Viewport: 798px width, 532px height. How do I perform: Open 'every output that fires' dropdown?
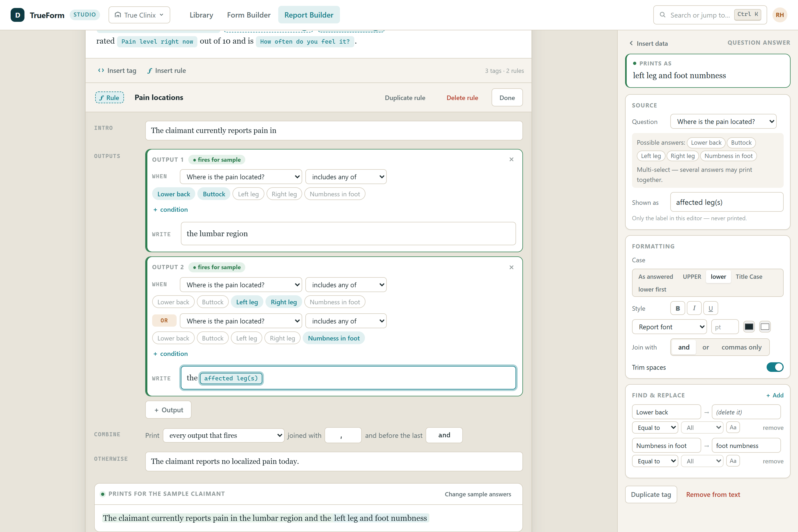[224, 435]
